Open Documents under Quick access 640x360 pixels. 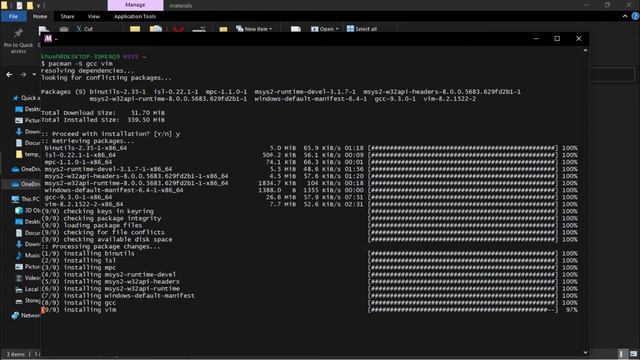[28, 143]
